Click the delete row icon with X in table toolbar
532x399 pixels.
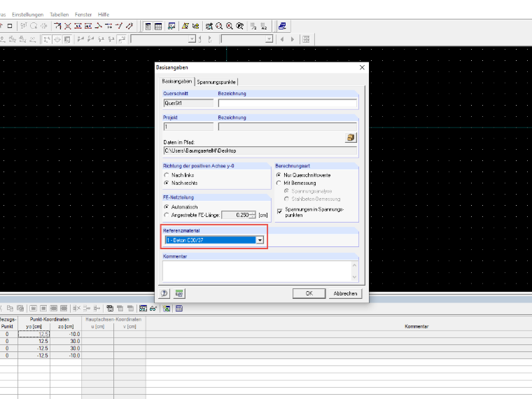coord(77,309)
